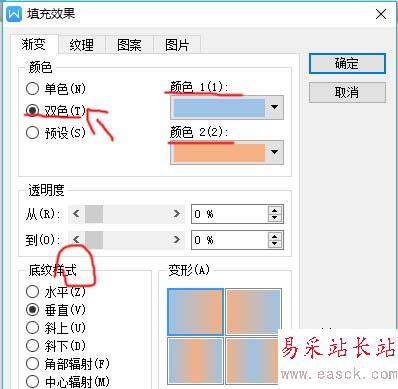Screen dimensions: 398x389
Task: Switch to the 纹理 tab
Action: tap(82, 45)
